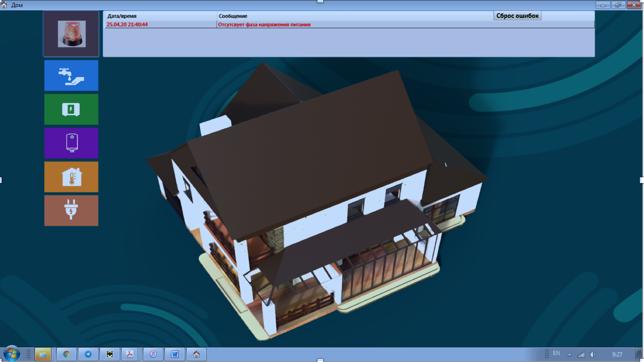This screenshot has height=362, width=644.
Task: Click the power plug sockets tile
Action: (71, 211)
